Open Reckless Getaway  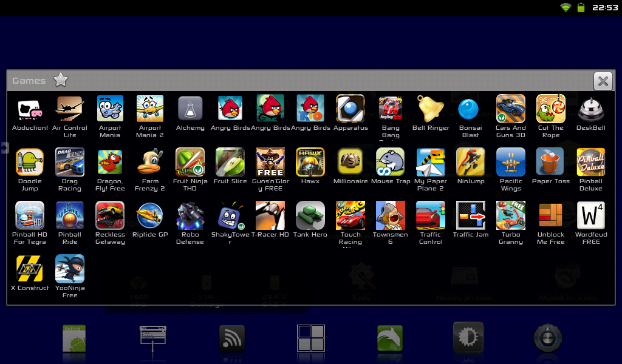110,215
